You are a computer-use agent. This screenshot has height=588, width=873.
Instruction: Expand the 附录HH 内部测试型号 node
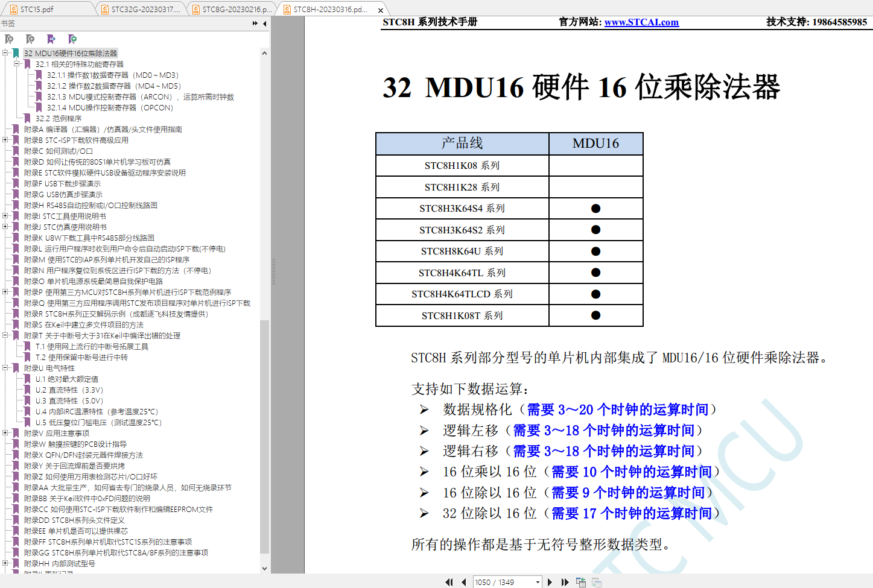(5, 563)
